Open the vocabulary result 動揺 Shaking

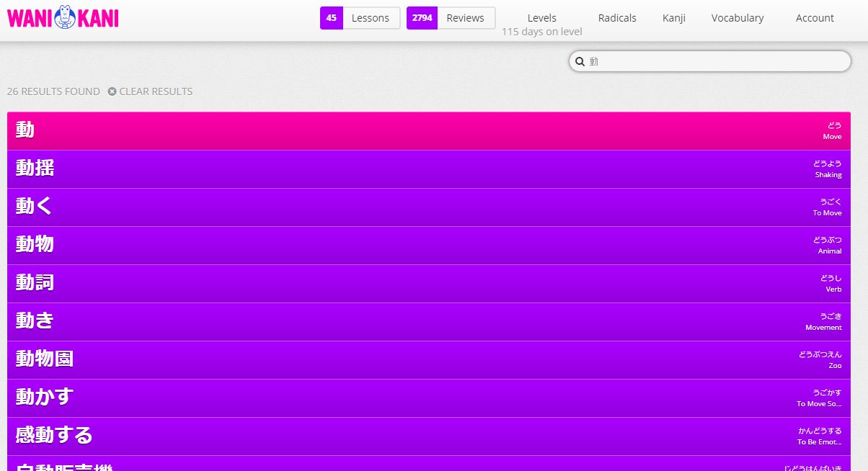pos(429,169)
